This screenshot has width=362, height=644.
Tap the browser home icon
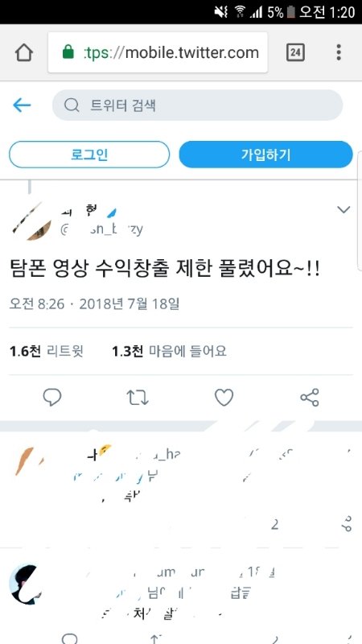coord(24,52)
